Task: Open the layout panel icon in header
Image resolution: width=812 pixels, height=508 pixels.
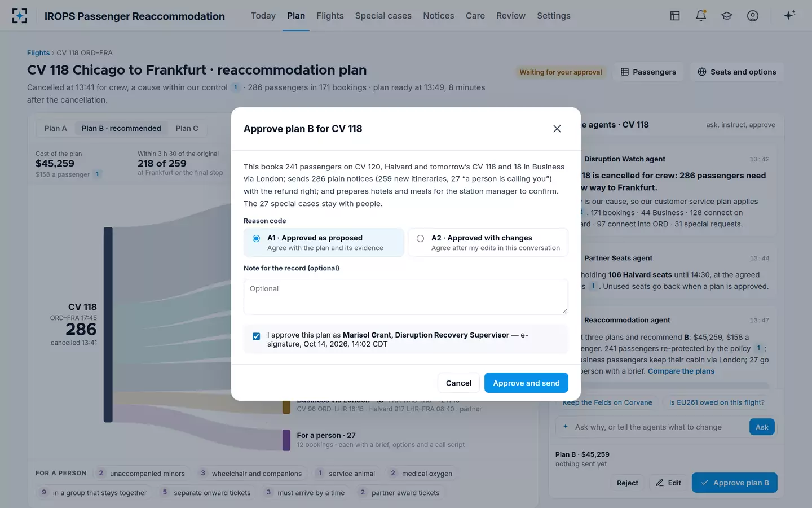Action: (x=675, y=16)
